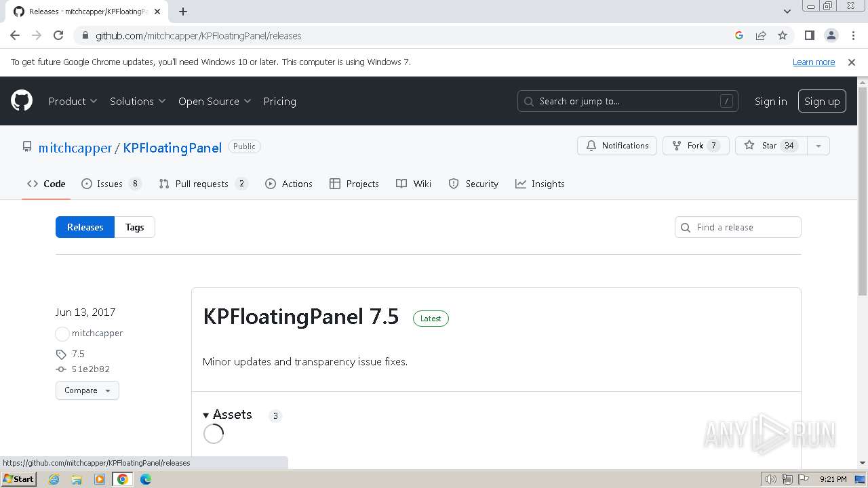Open Microsoft Edge from the taskbar
Screen dimensions: 868x488
(146, 479)
